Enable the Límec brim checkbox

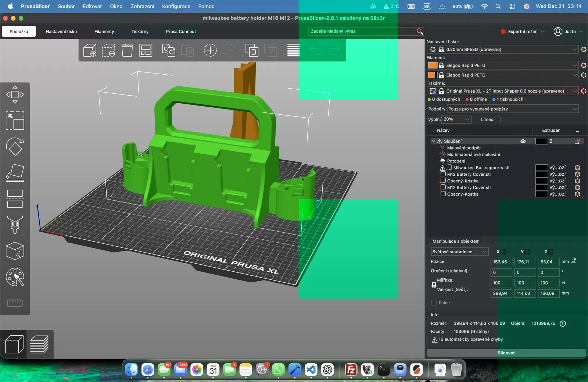498,119
